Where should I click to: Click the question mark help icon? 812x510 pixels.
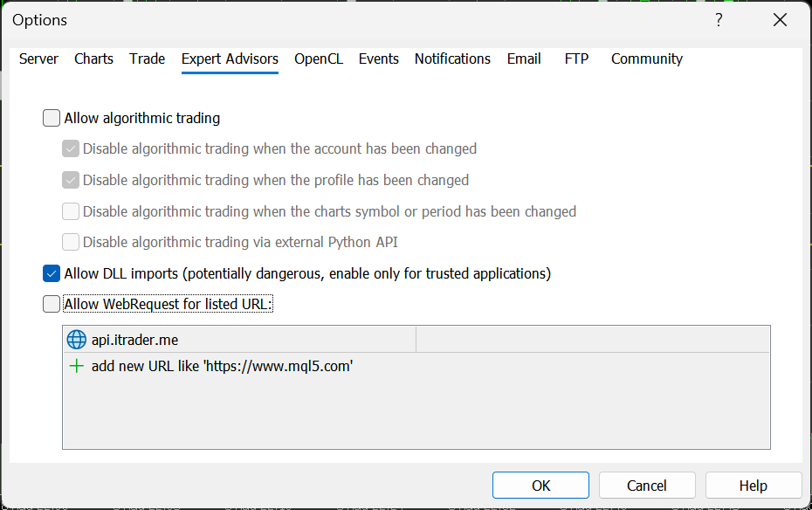719,20
